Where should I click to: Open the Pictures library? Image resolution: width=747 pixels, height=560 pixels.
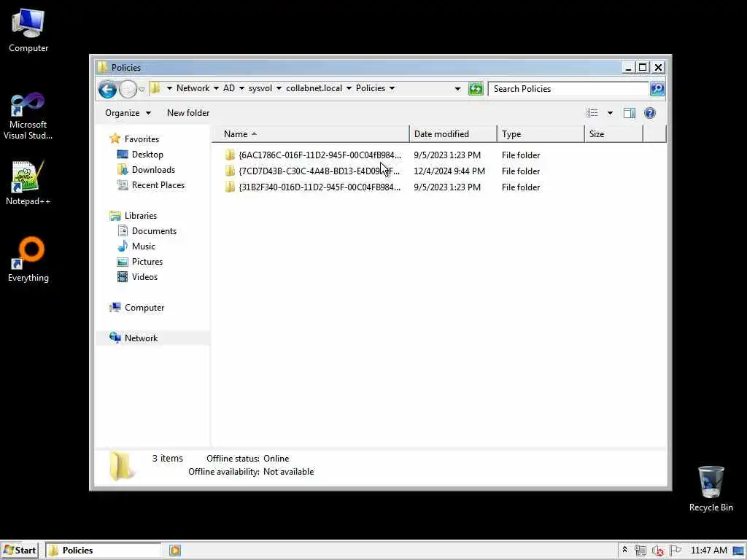pyautogui.click(x=147, y=262)
